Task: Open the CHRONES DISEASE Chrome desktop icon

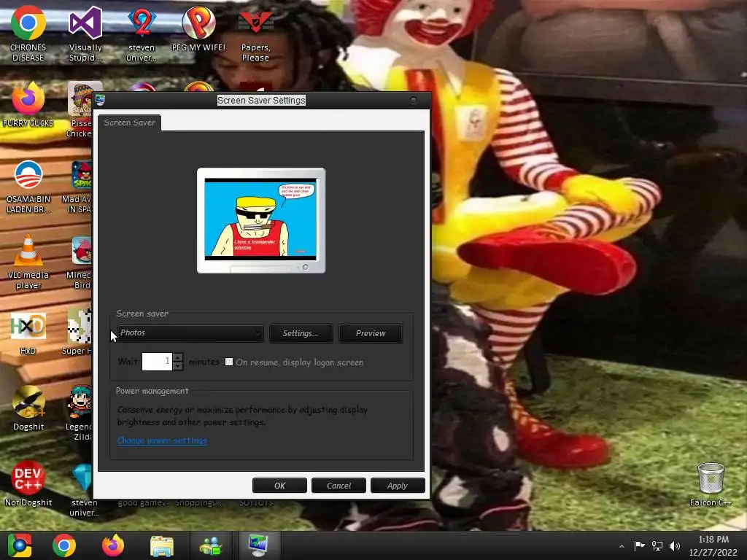Action: tap(28, 34)
